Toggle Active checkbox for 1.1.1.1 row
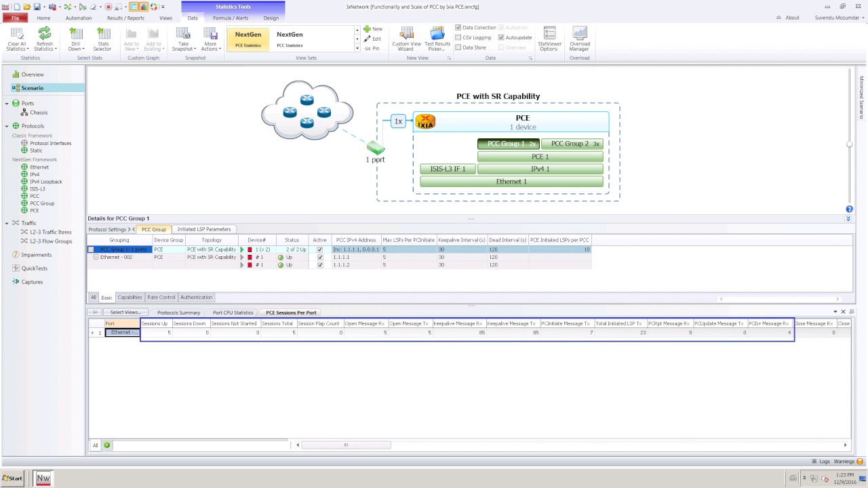The image size is (868, 488). tap(320, 258)
